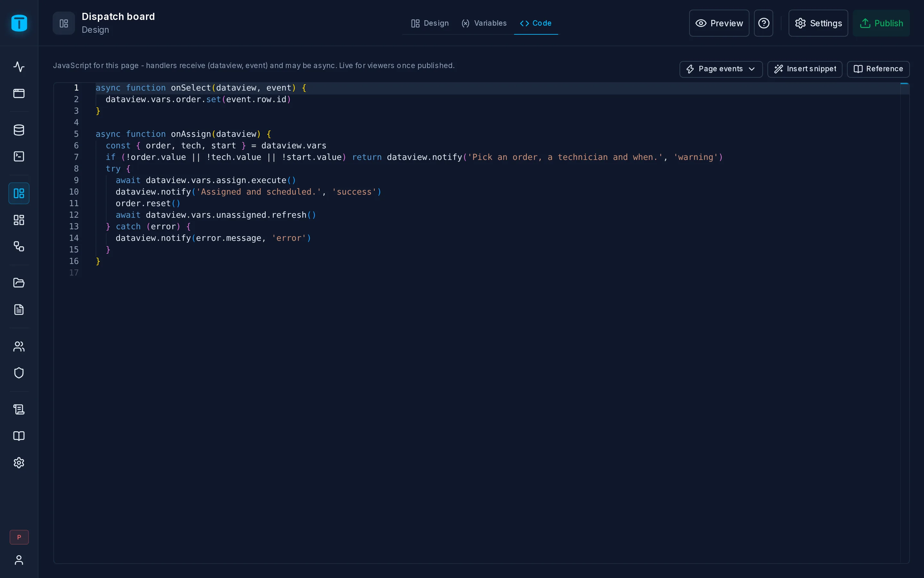The height and width of the screenshot is (578, 924).
Task: Open the open-book docs icon in sidebar
Action: pos(19,436)
